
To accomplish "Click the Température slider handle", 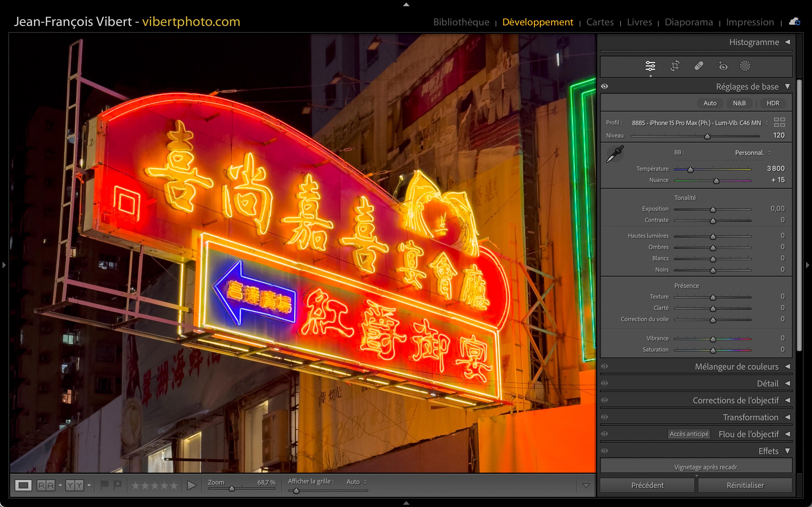I will (690, 170).
